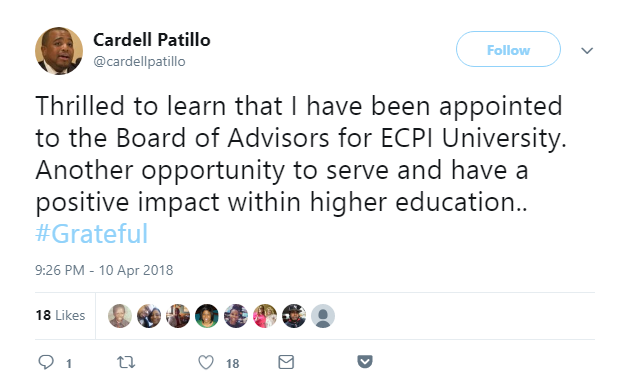Open the first liker's avatar
628x391 pixels.
(120, 316)
